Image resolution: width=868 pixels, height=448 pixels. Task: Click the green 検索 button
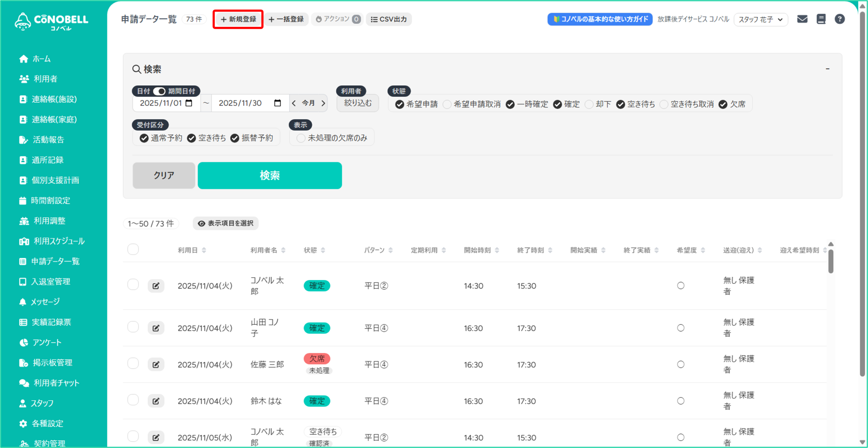coord(270,175)
